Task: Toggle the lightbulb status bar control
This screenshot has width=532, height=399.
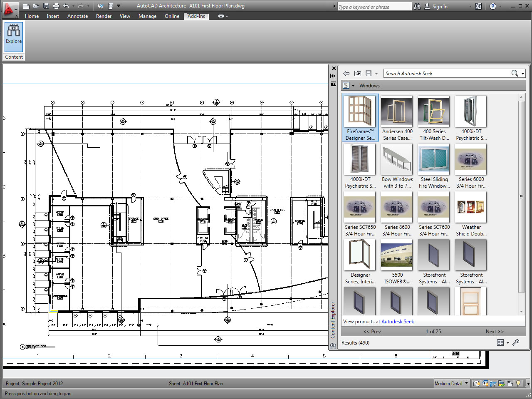Action: [x=517, y=383]
